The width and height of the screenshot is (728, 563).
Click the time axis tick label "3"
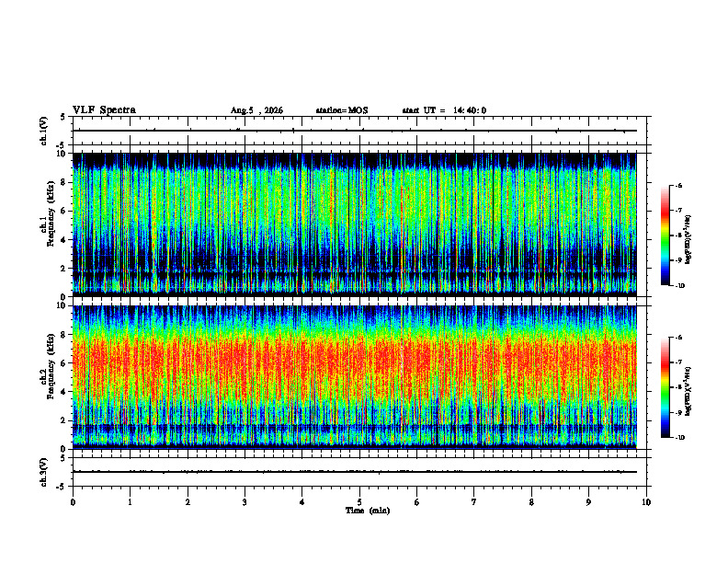(x=245, y=502)
